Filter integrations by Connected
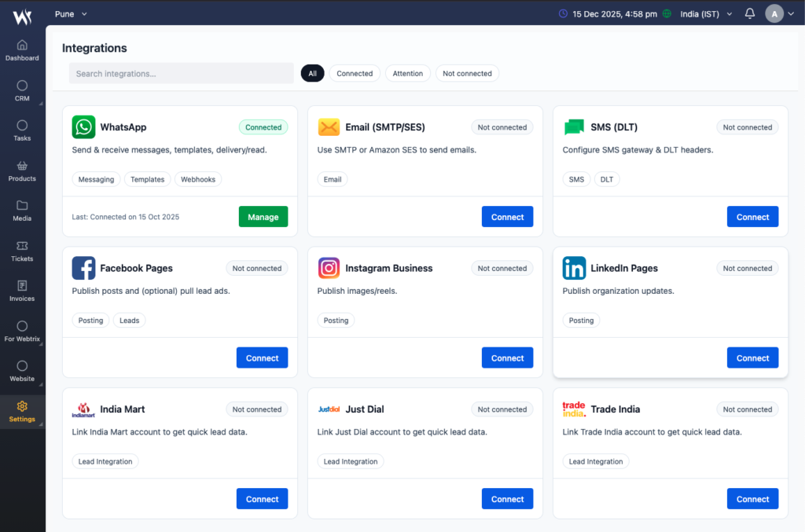The image size is (805, 532). [355, 73]
